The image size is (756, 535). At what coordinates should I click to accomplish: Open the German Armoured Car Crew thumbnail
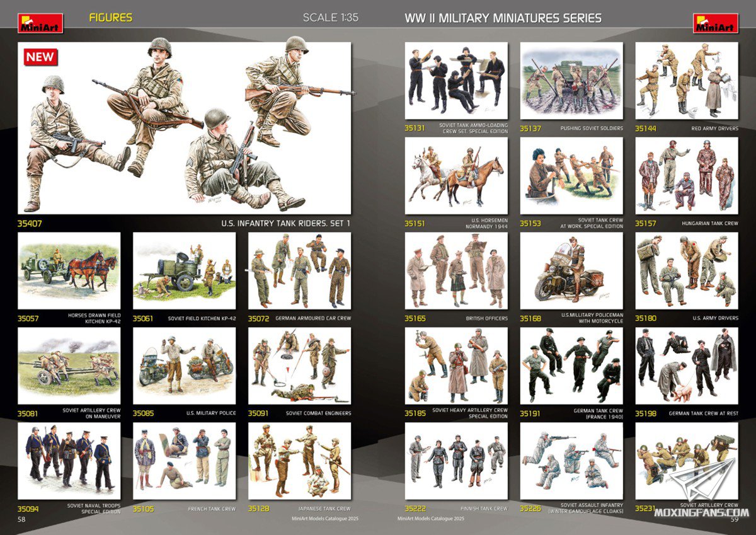tap(299, 271)
